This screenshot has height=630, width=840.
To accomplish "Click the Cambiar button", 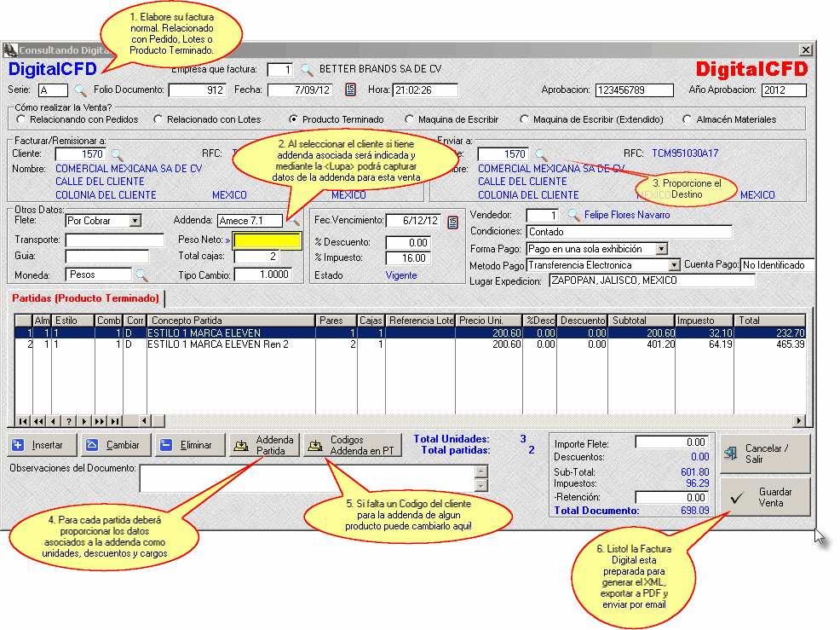I will [x=116, y=445].
